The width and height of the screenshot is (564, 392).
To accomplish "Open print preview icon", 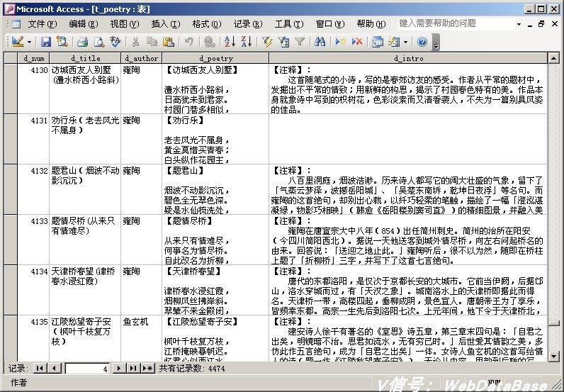I will click(x=99, y=42).
